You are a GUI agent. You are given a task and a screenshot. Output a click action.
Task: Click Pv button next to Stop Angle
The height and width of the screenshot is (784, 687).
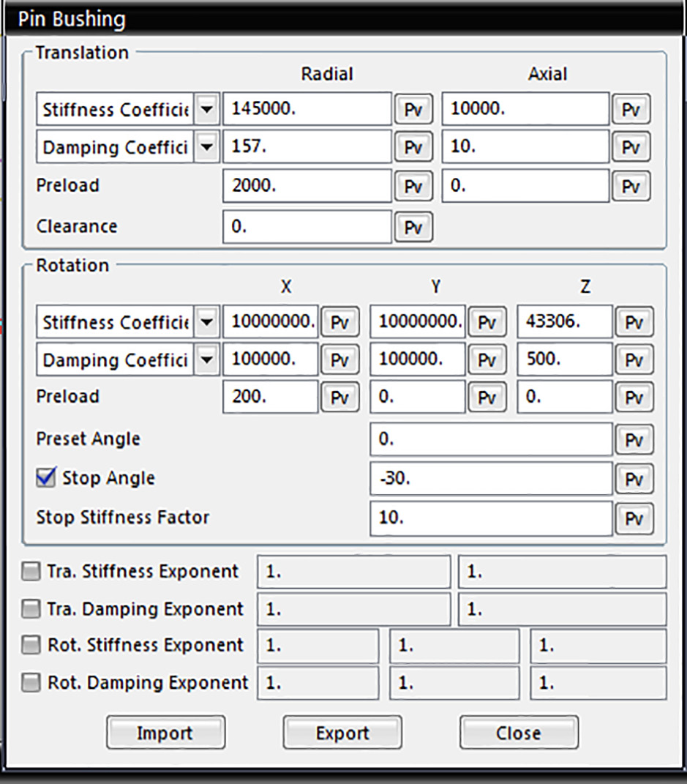634,479
